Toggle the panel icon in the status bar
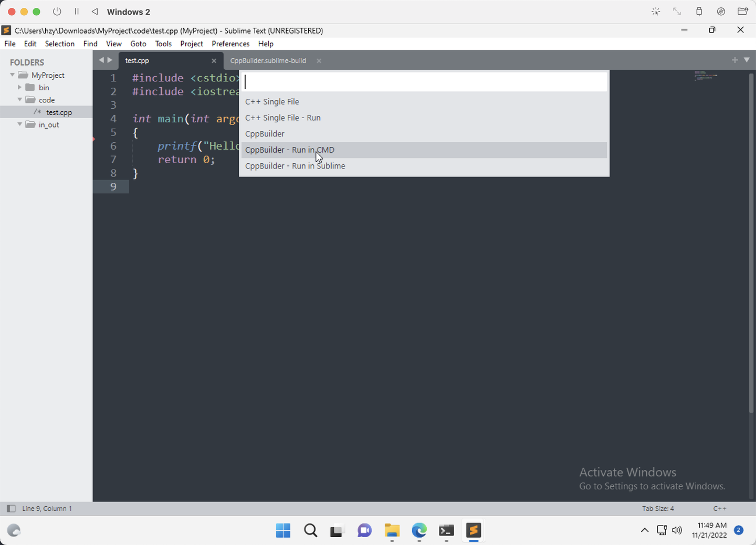This screenshot has width=756, height=545. 11,508
